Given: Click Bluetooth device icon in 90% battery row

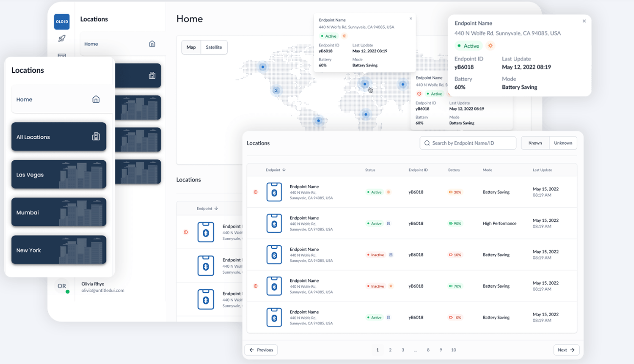Looking at the screenshot, I should click(x=274, y=223).
